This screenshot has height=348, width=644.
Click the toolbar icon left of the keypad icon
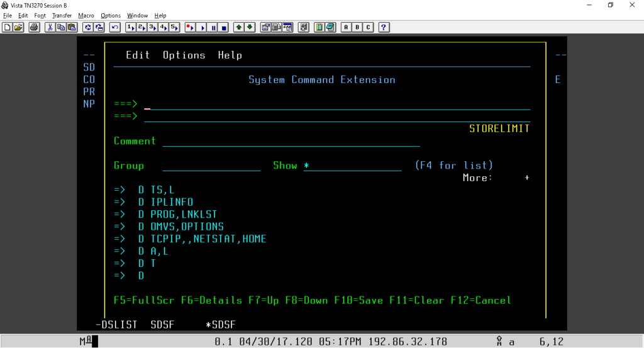[x=287, y=28]
